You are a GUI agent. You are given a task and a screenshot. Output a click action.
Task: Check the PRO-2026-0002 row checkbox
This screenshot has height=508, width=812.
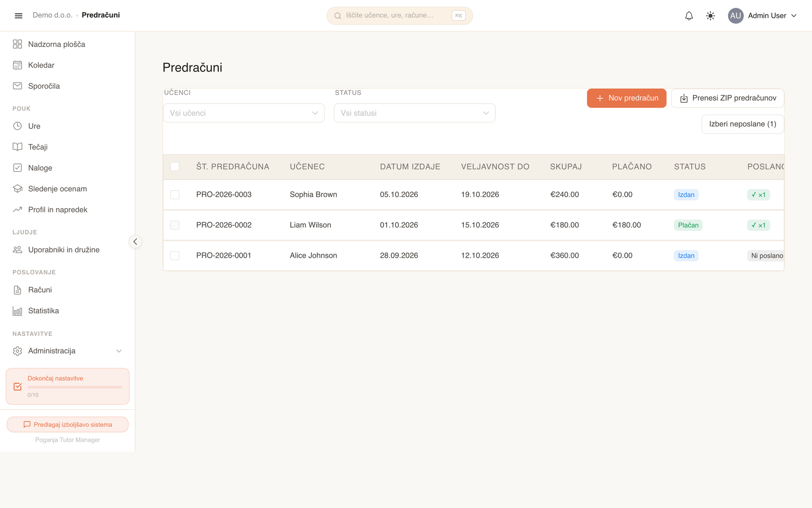point(175,225)
